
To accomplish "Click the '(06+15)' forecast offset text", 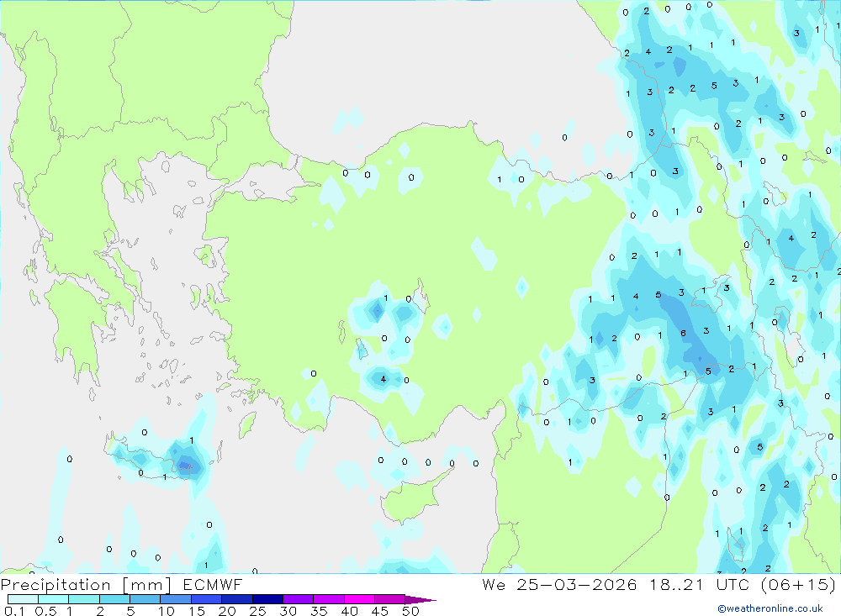I will [798, 584].
